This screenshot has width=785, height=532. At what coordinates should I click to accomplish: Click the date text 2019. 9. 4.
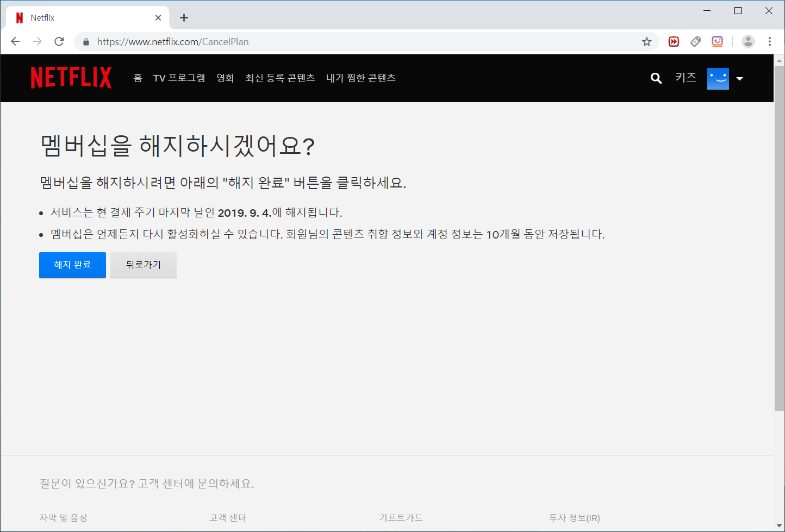pos(244,213)
